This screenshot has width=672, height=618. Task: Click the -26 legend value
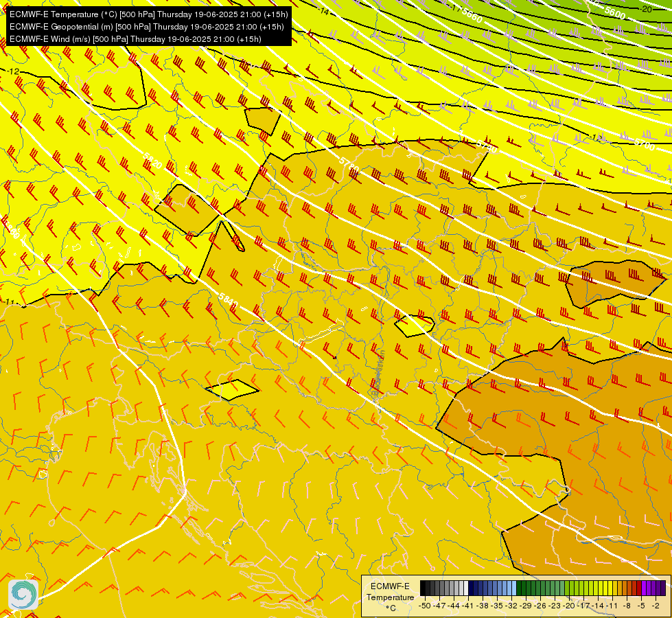tap(540, 606)
